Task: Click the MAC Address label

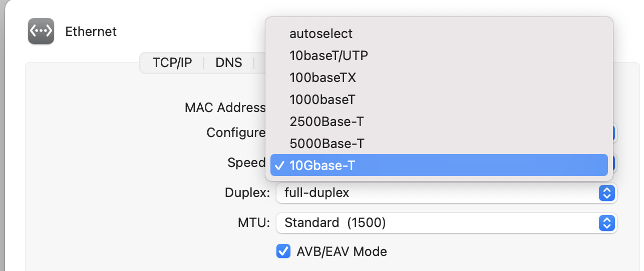Action: pos(225,107)
